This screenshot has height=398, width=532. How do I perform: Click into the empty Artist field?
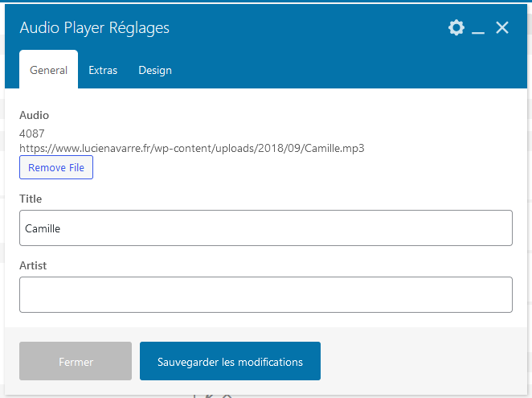pos(266,294)
